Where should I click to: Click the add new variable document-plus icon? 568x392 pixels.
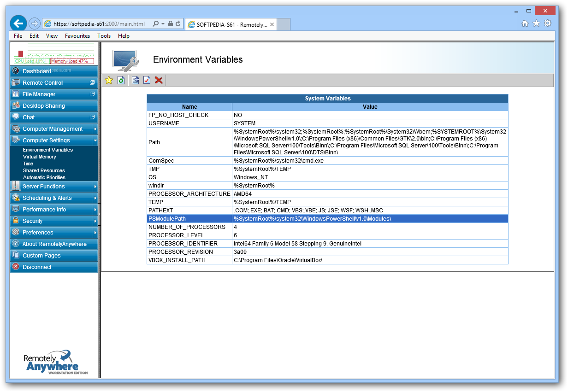[136, 81]
